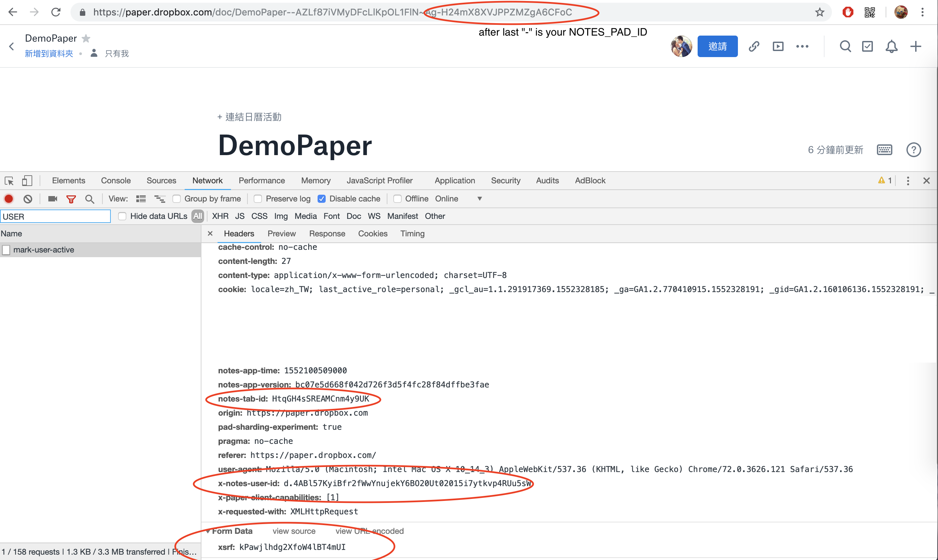Image resolution: width=938 pixels, height=560 pixels.
Task: Copy the document link with chain icon
Action: point(754,46)
